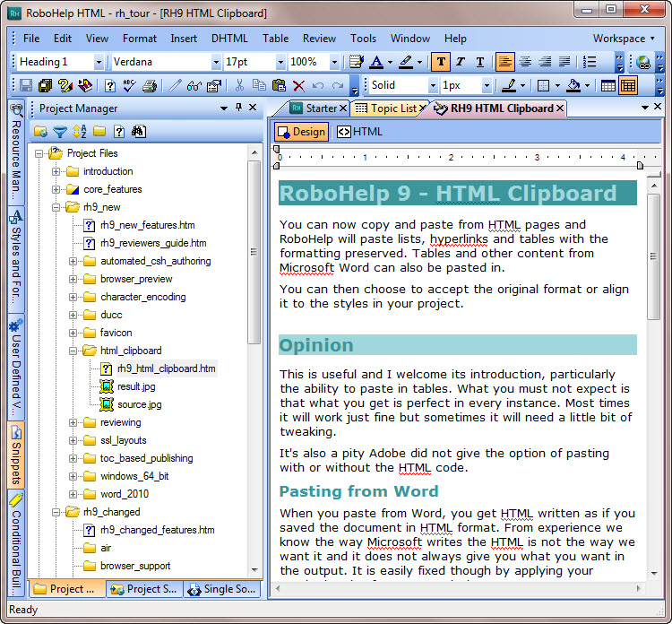This screenshot has height=624, width=672.
Task: Switch to HTML view button
Action: [359, 132]
